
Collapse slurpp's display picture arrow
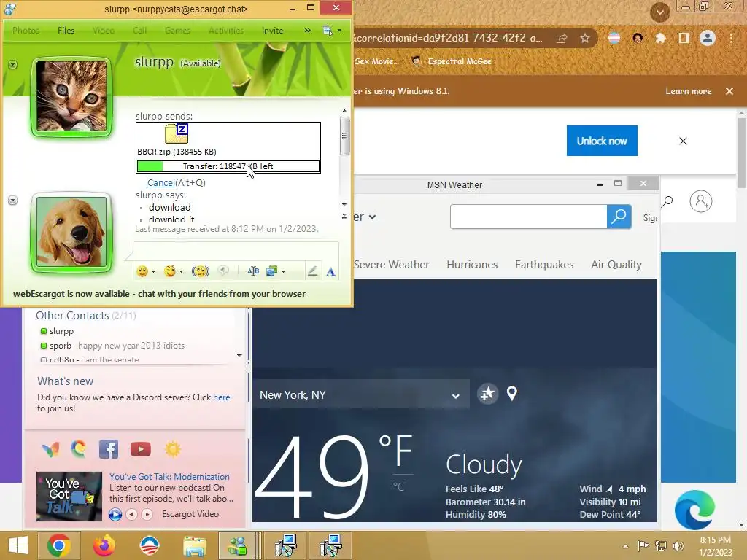click(x=13, y=64)
